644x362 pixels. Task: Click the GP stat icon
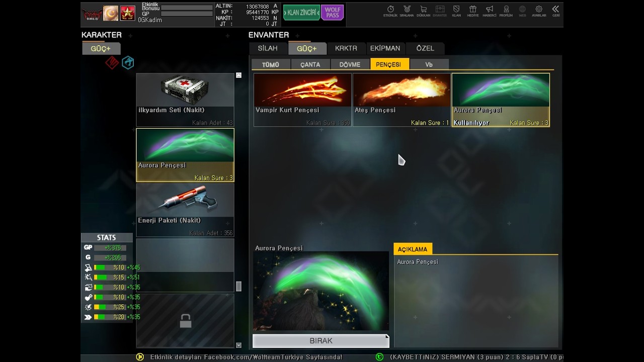88,247
